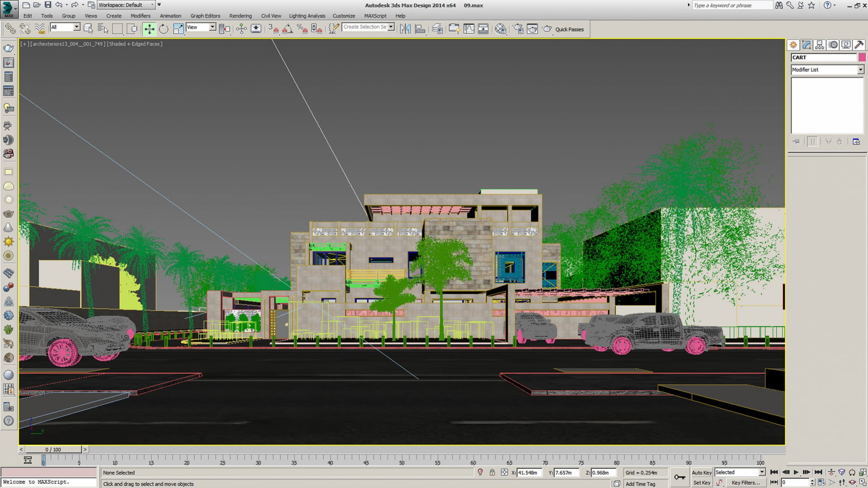Expand the Quick Access toolbar customize arrow
The height and width of the screenshot is (488, 868).
[159, 5]
